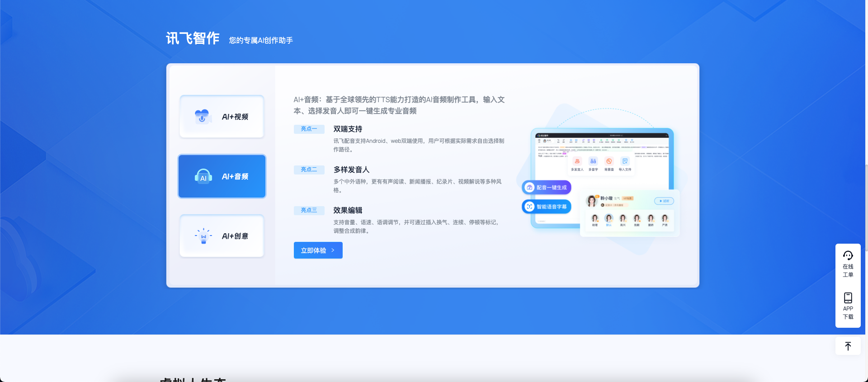Select the 多音字 icon in preview
The image size is (868, 382).
tap(593, 161)
